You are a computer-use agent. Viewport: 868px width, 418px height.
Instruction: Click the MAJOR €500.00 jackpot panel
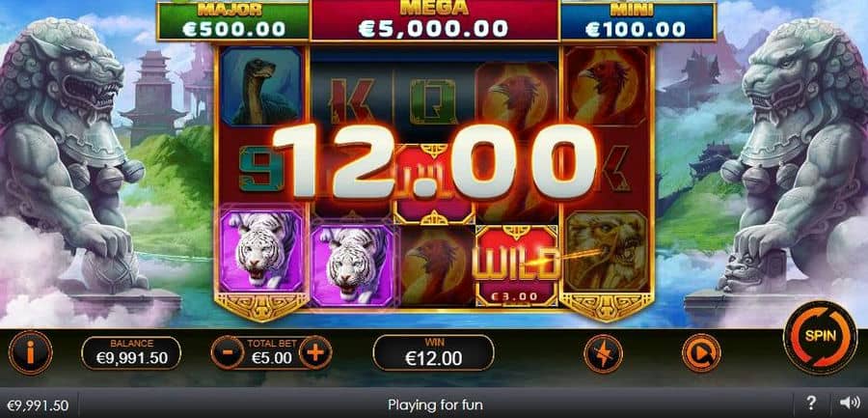(233, 20)
